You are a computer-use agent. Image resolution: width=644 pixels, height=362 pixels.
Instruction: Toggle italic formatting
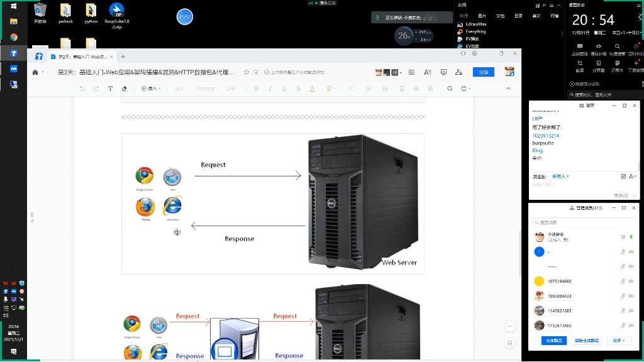coord(270,89)
